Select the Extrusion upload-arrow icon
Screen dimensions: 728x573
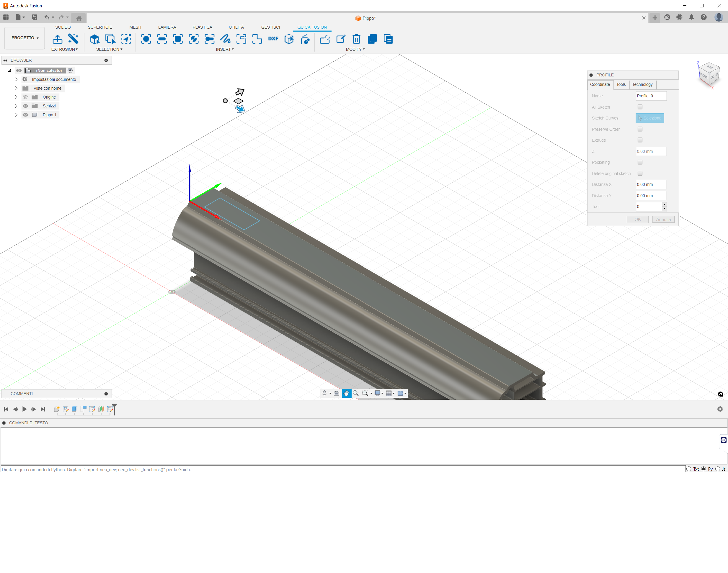click(x=57, y=39)
